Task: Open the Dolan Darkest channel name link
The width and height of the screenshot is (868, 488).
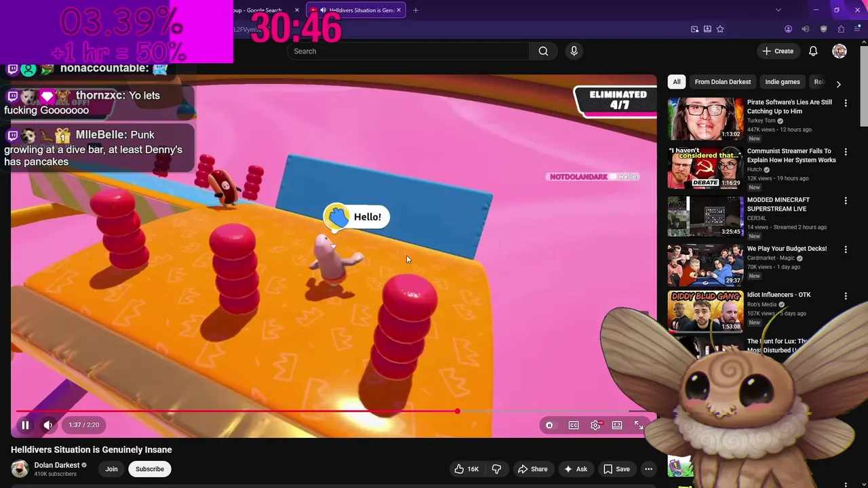Action: 57,465
